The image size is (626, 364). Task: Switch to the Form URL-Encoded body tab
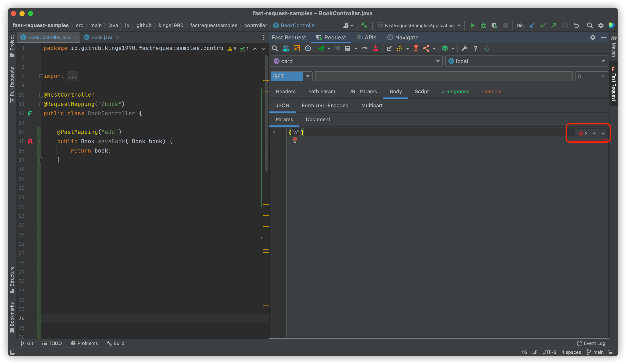click(x=325, y=105)
